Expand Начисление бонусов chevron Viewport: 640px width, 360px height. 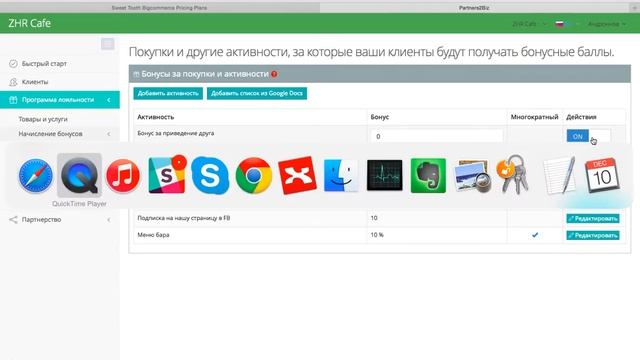pyautogui.click(x=109, y=134)
